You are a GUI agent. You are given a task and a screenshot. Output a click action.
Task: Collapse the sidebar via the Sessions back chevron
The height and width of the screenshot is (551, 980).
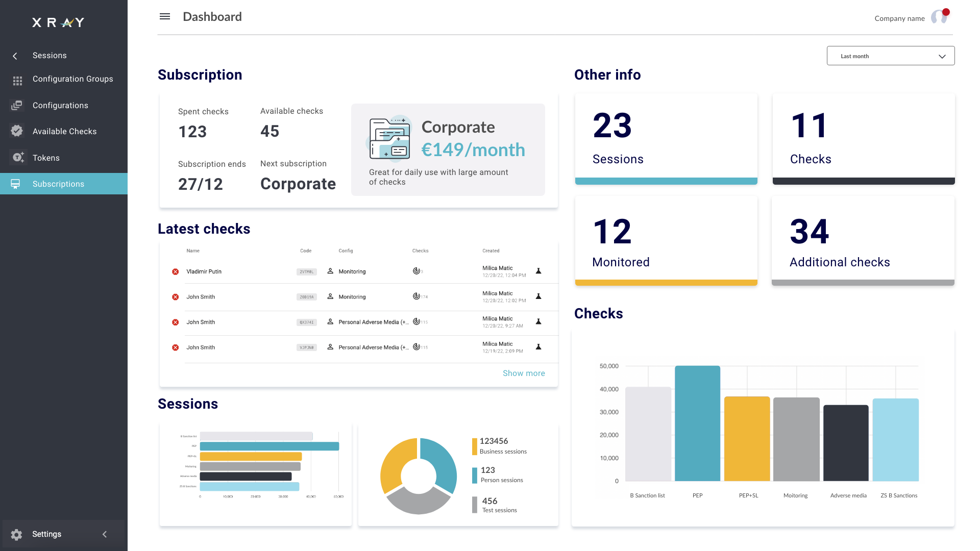pyautogui.click(x=15, y=56)
